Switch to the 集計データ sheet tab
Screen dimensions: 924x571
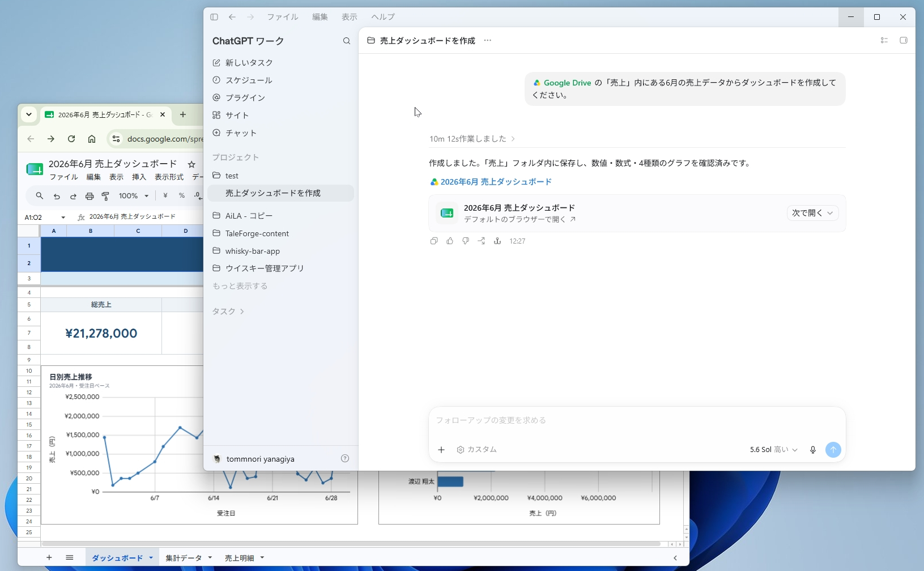point(184,558)
